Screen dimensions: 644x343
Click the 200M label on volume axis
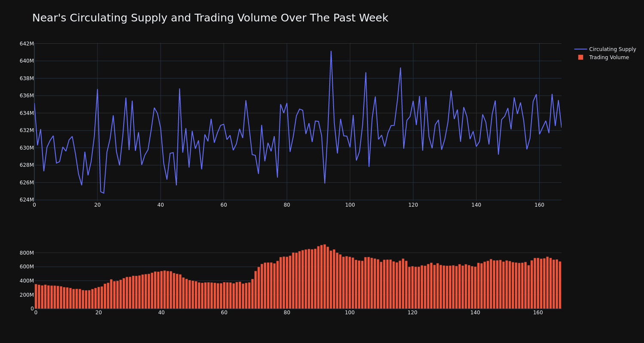27,295
